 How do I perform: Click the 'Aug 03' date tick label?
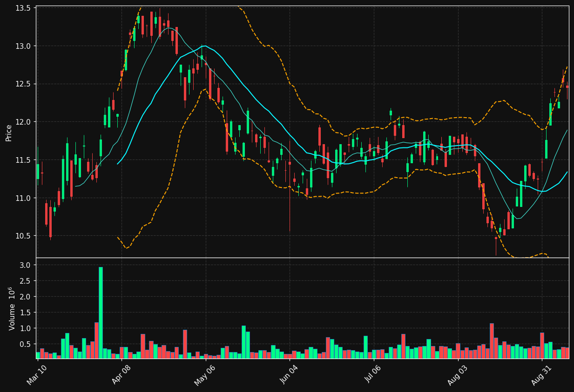[457, 375]
